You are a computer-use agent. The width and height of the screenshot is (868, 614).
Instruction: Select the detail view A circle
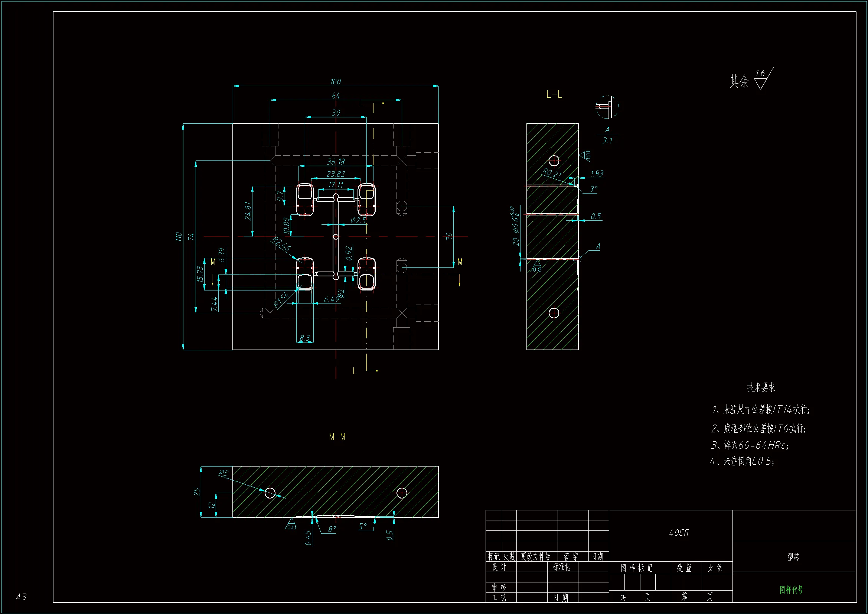(x=607, y=107)
